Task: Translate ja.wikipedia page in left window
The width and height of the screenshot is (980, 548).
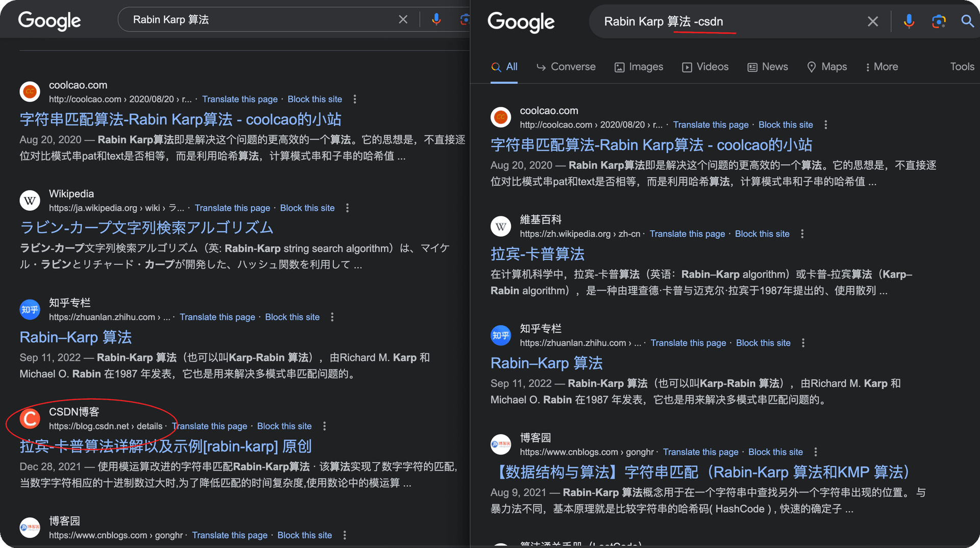Action: pos(232,208)
